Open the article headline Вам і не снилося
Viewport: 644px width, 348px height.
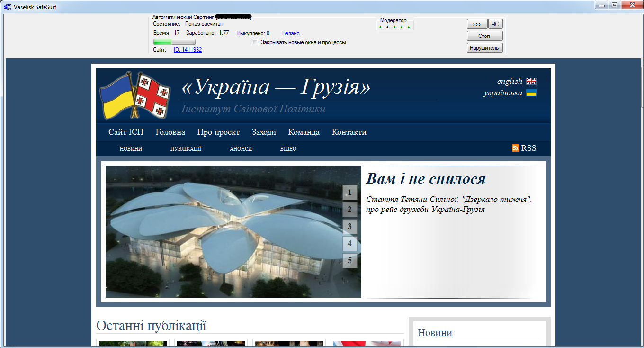[x=426, y=179]
